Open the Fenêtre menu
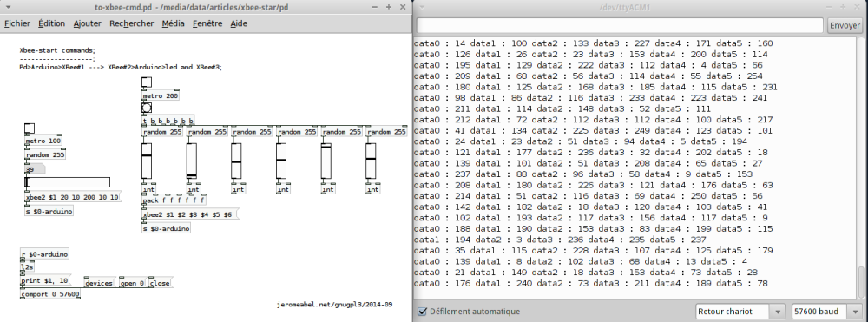The width and height of the screenshot is (868, 322). [207, 23]
